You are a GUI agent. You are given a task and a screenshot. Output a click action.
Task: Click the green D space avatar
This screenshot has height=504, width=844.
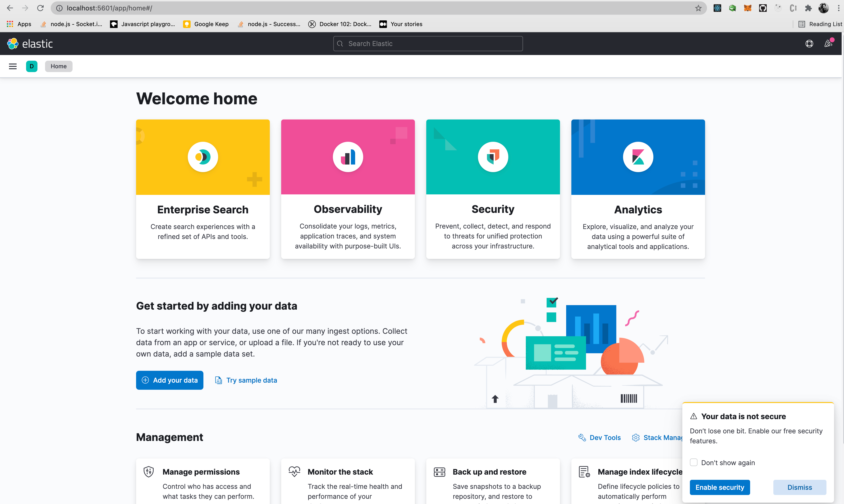click(x=32, y=66)
